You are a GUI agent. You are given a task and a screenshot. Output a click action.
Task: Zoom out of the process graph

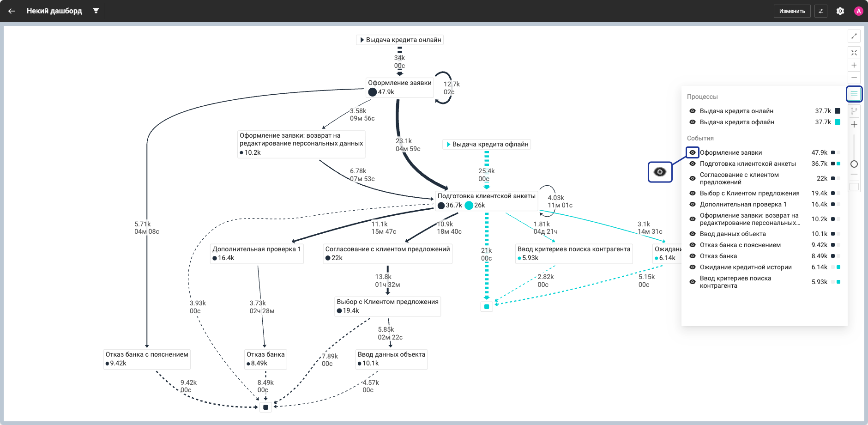click(x=854, y=78)
